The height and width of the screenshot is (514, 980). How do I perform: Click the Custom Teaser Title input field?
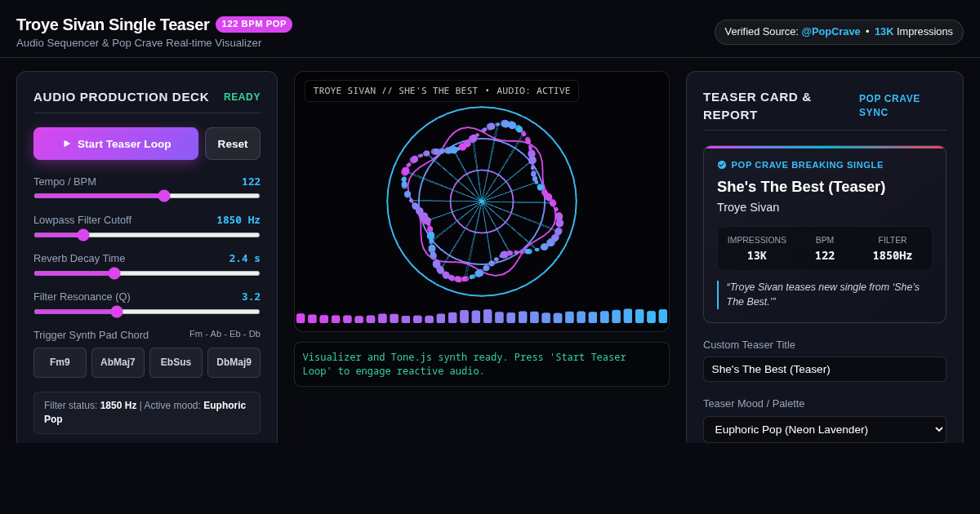point(825,369)
